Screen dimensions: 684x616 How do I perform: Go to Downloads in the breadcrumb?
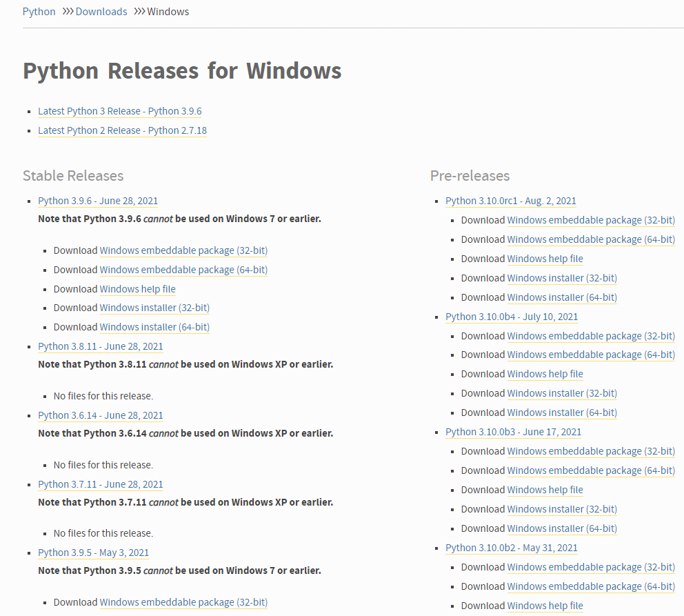pyautogui.click(x=101, y=12)
